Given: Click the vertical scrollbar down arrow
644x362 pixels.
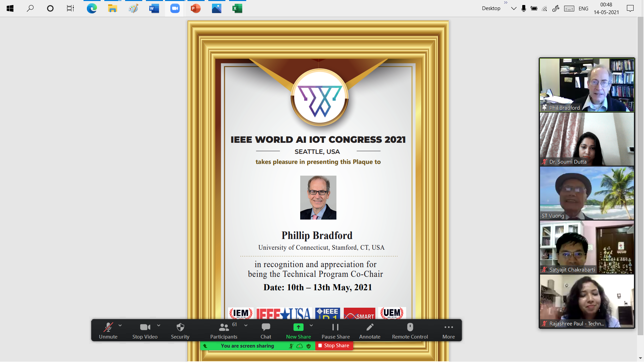Looking at the screenshot, I should [640, 358].
